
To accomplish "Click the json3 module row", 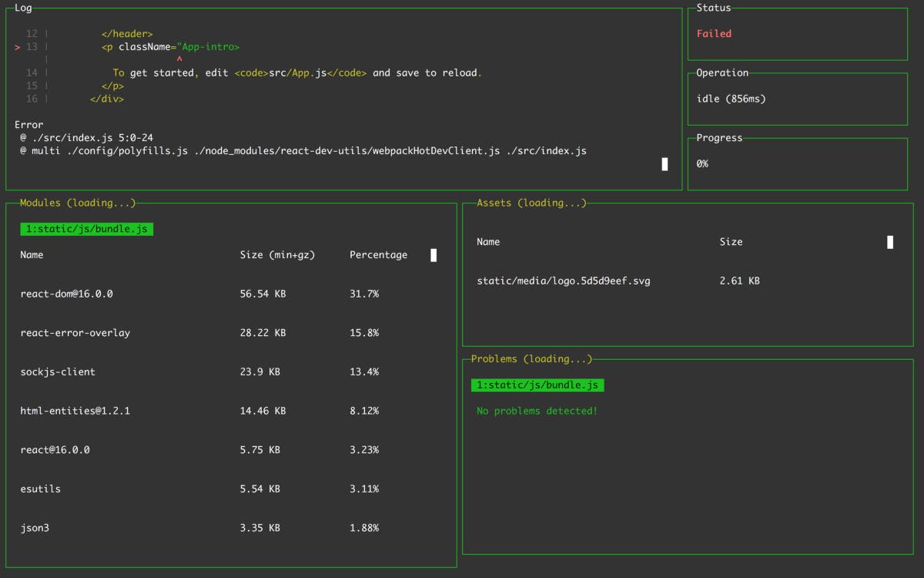I will pos(34,527).
